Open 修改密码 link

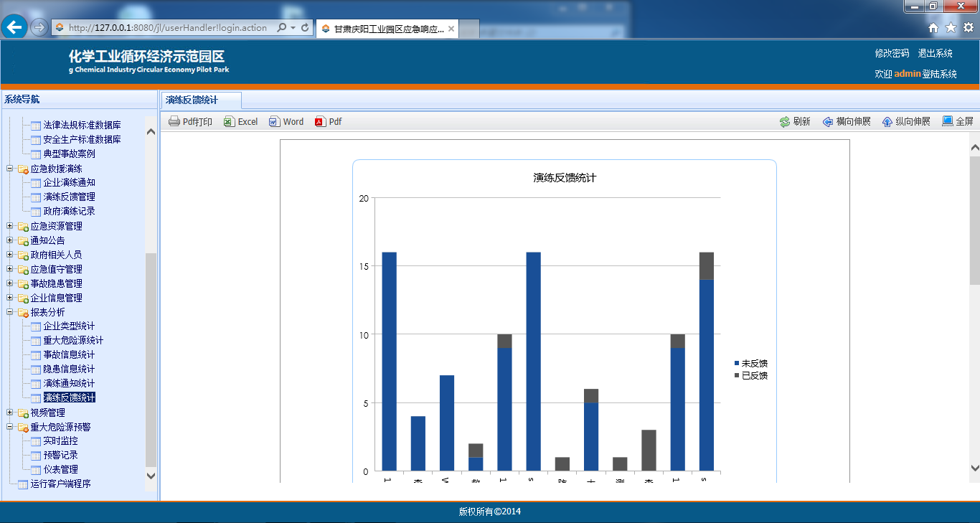(892, 53)
